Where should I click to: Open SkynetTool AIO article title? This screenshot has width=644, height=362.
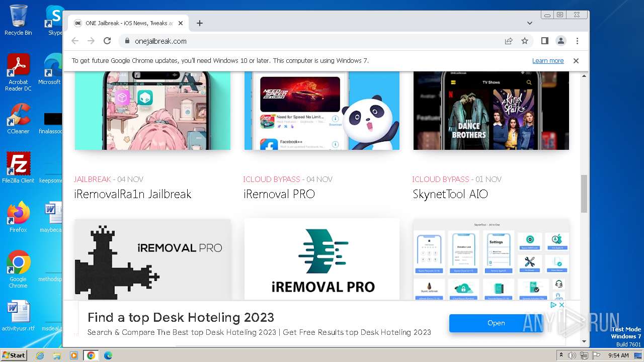click(x=450, y=194)
